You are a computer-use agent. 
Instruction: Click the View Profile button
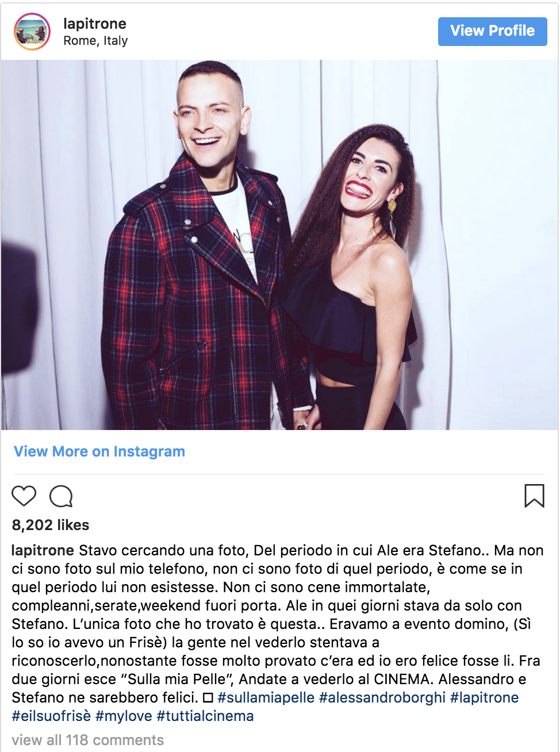tap(492, 31)
